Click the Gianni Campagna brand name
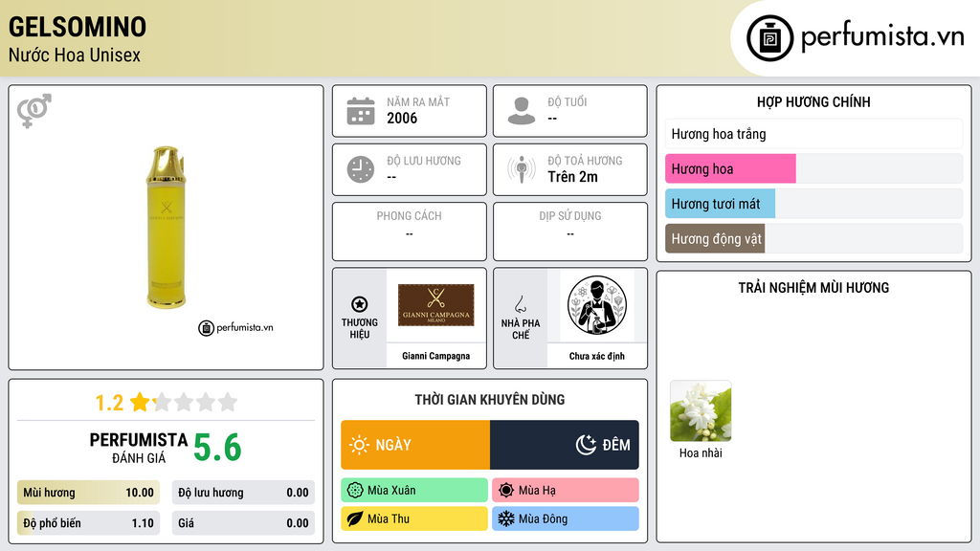The height and width of the screenshot is (551, 980). click(435, 356)
